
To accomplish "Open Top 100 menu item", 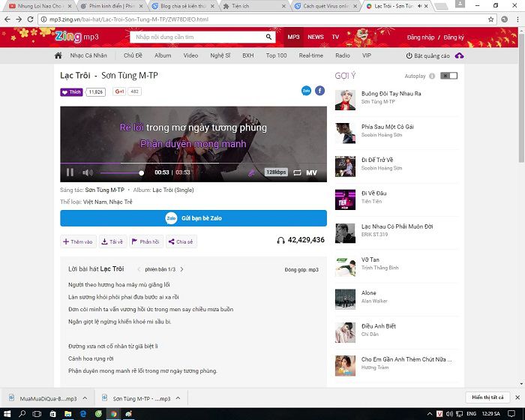I will (276, 55).
